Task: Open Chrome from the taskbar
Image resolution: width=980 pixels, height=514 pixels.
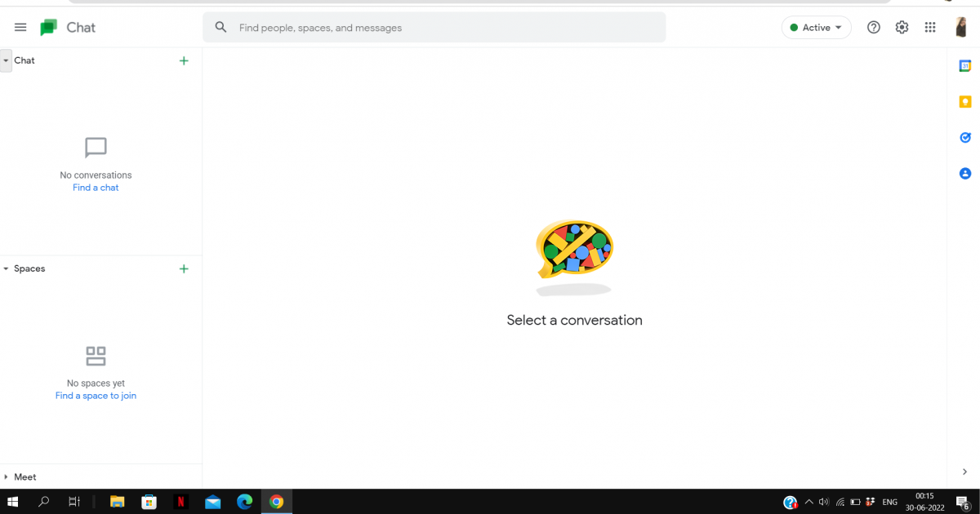Action: pos(276,502)
